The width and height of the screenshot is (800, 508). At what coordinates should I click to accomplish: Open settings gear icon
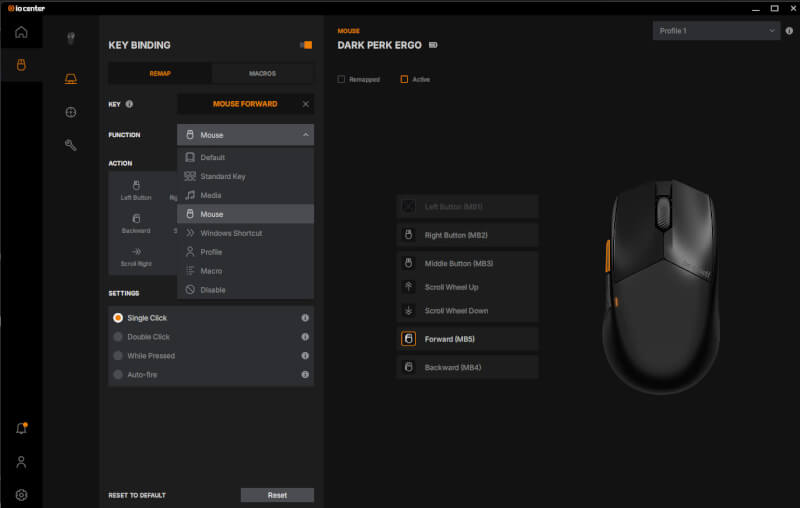click(x=21, y=495)
